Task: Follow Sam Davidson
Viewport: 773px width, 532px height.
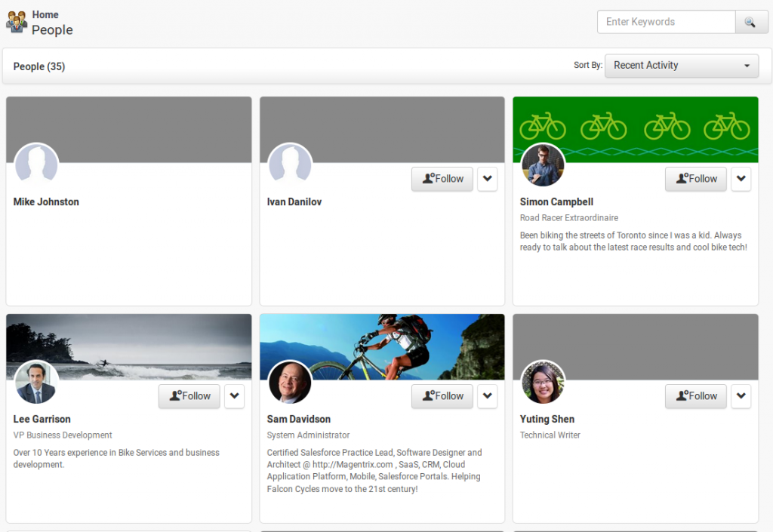Action: (x=442, y=396)
